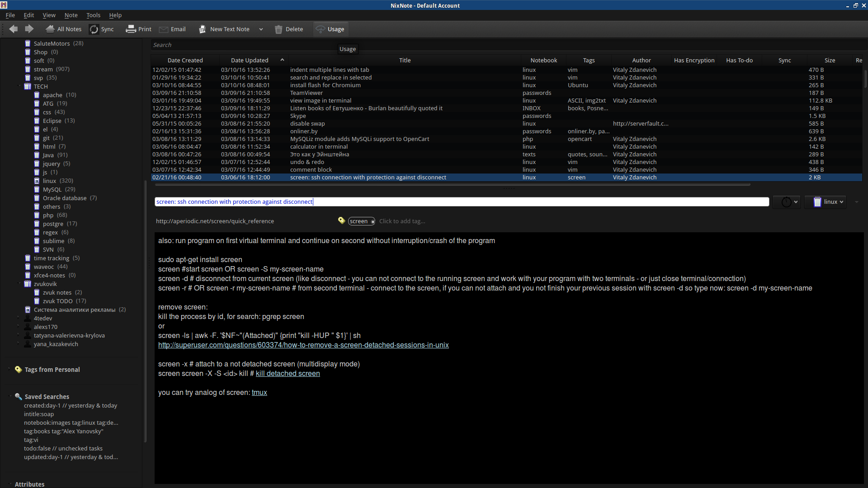Open the All Notes home icon
The image size is (868, 488).
pyautogui.click(x=50, y=29)
